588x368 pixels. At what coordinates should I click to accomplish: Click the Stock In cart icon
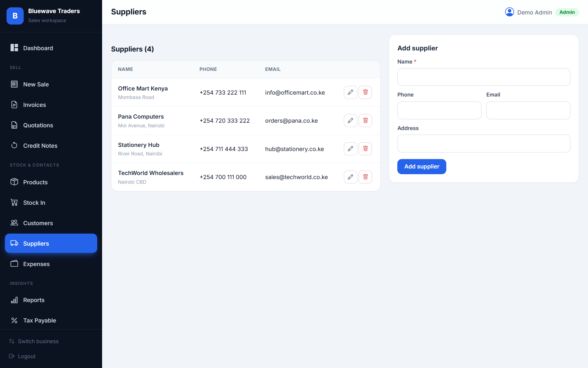coord(14,203)
